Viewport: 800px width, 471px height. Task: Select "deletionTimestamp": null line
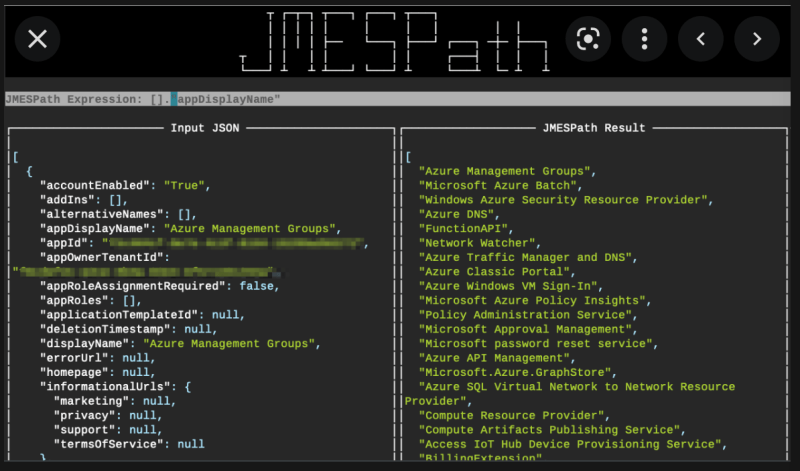[x=129, y=329]
